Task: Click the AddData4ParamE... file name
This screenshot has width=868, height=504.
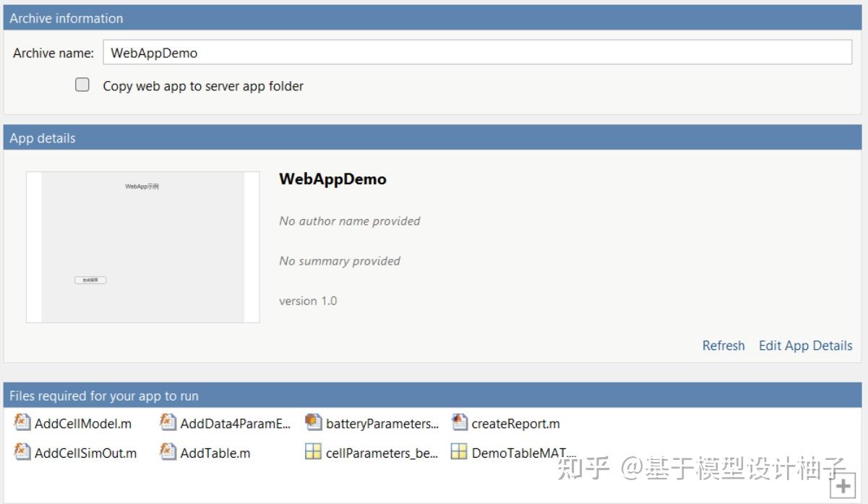Action: (x=236, y=424)
